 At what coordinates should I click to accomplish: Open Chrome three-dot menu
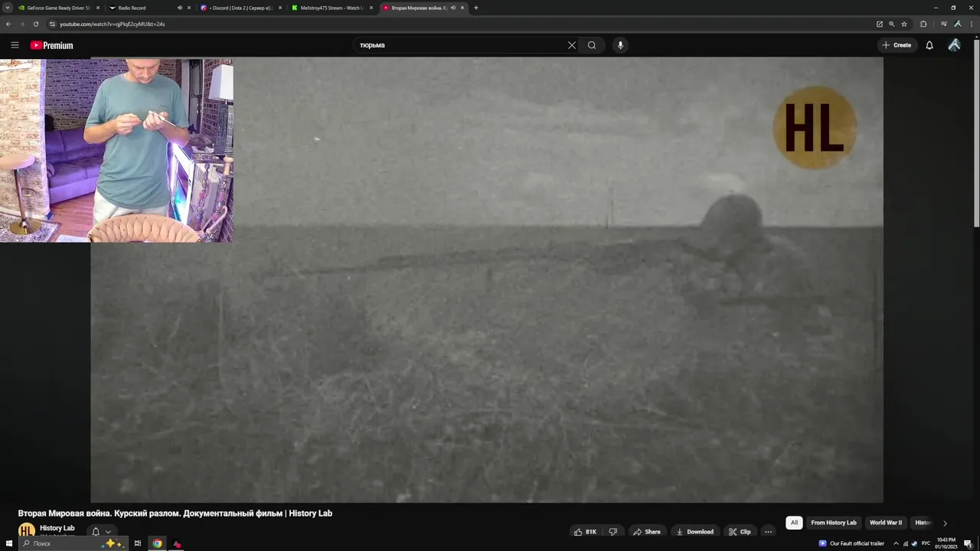point(970,24)
